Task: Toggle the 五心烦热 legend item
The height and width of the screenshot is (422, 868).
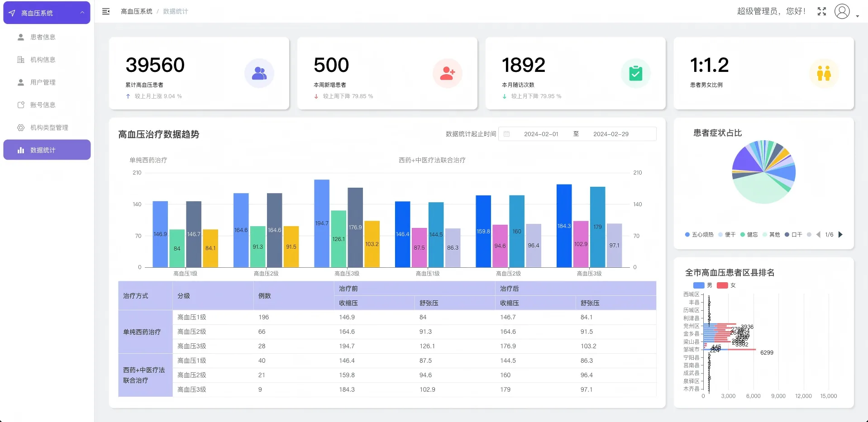Action: pyautogui.click(x=699, y=235)
